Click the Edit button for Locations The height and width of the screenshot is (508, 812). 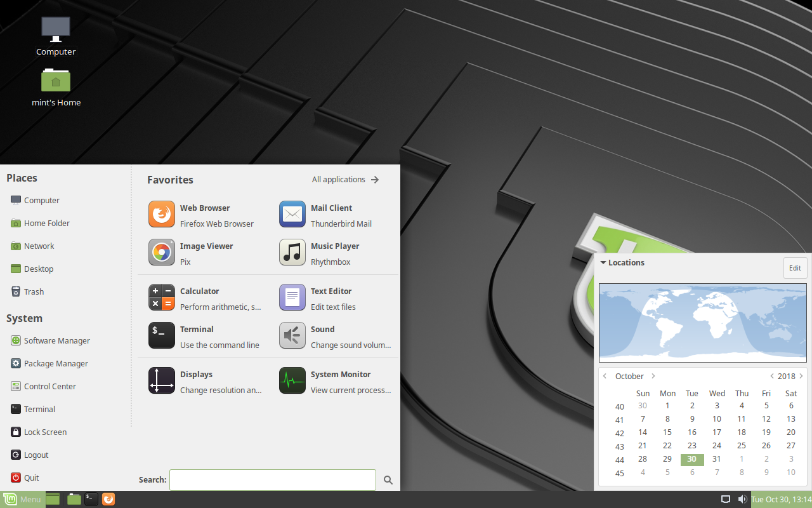tap(795, 268)
